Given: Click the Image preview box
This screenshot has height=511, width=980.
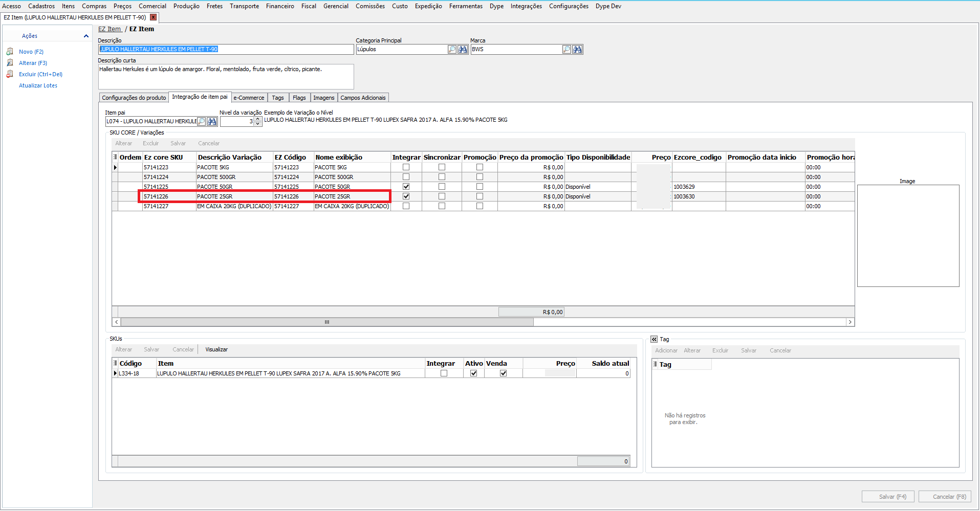Looking at the screenshot, I should coord(908,236).
